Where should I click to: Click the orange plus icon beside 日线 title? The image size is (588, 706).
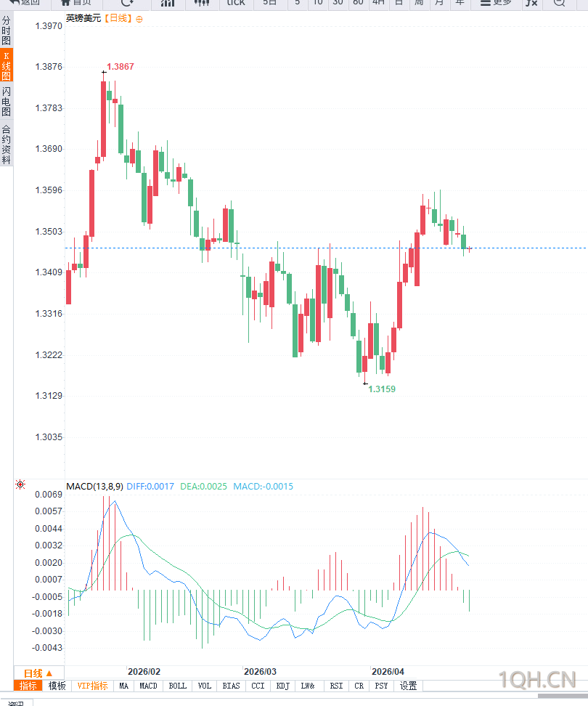139,18
